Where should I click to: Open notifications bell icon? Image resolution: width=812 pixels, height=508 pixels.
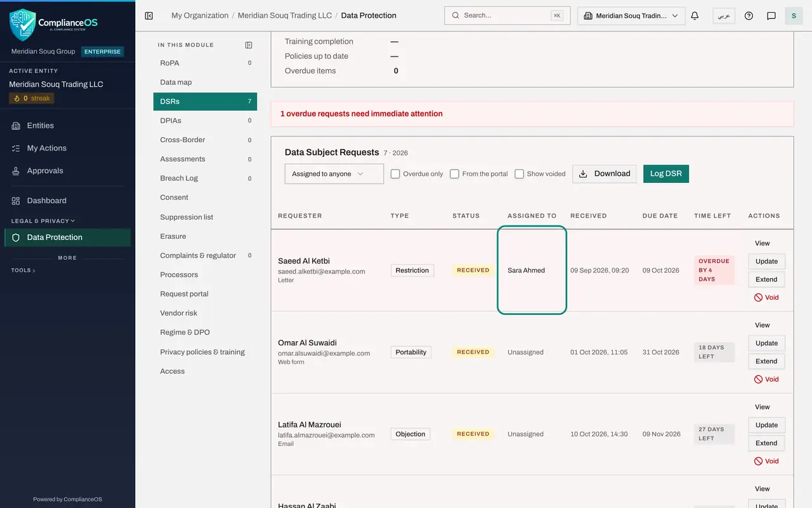pyautogui.click(x=695, y=16)
